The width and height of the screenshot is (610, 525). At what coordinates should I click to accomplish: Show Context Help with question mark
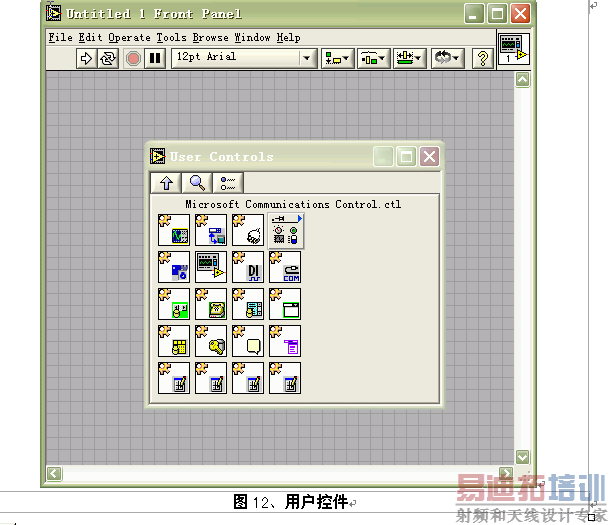pyautogui.click(x=482, y=59)
